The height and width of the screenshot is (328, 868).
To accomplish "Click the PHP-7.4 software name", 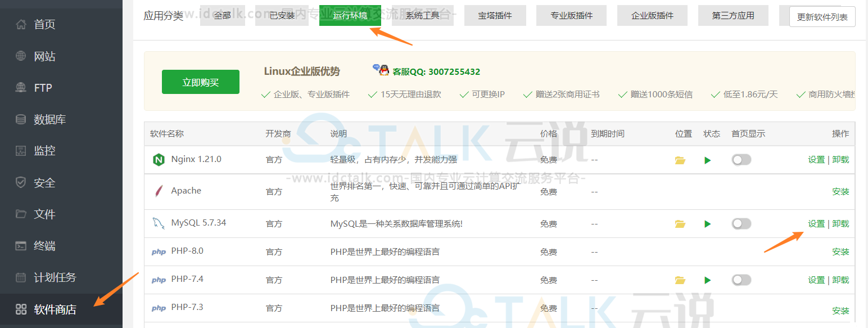I will 187,279.
